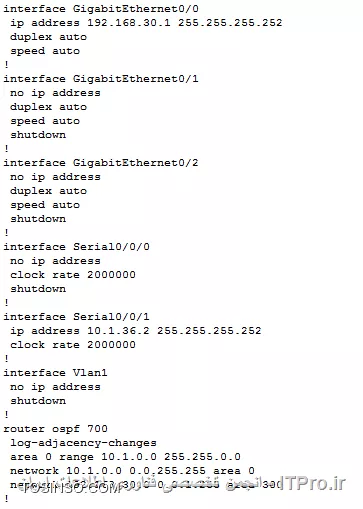This screenshot has width=363, height=509.
Task: Click the 'interface Serial0/0/1' line
Action: [77, 317]
